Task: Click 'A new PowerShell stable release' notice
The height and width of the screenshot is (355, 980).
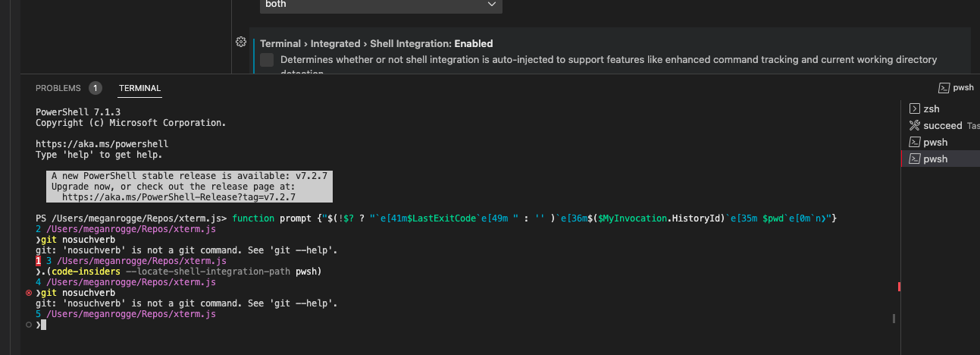Action: 189,175
